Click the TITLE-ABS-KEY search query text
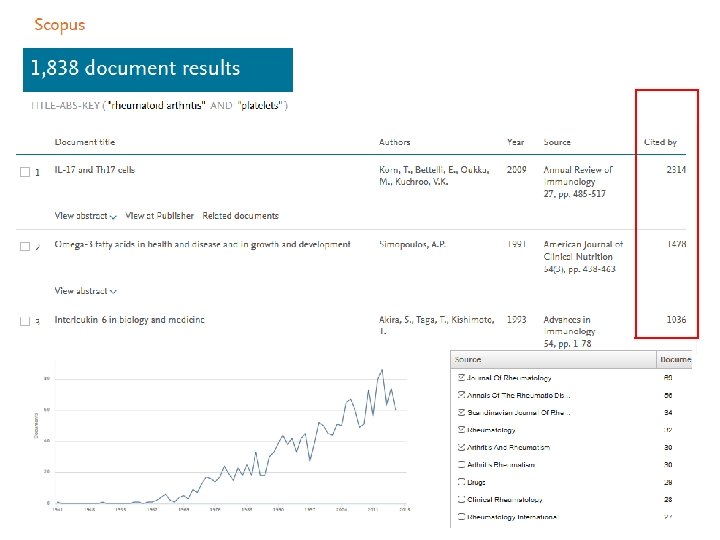 [x=159, y=106]
